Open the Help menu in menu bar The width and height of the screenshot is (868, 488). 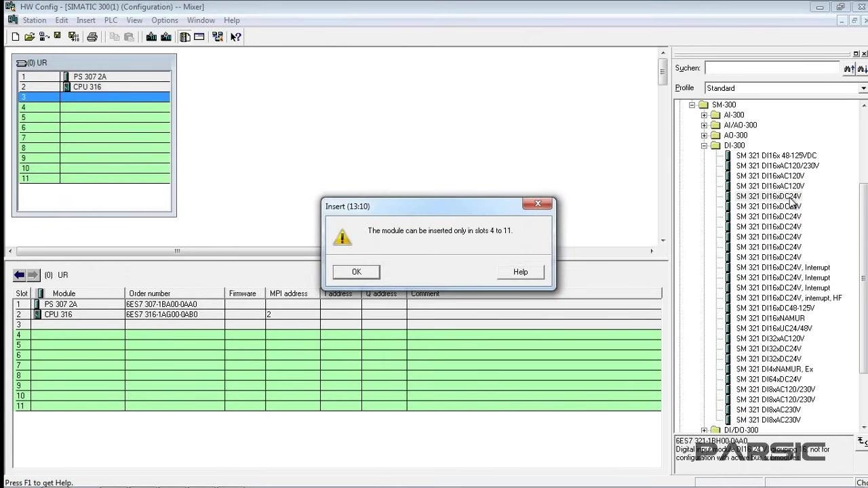tap(232, 20)
